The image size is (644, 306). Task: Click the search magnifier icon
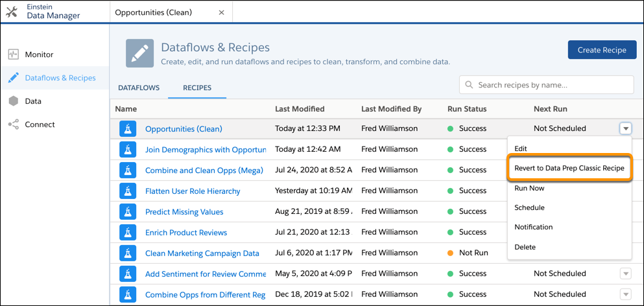(469, 85)
